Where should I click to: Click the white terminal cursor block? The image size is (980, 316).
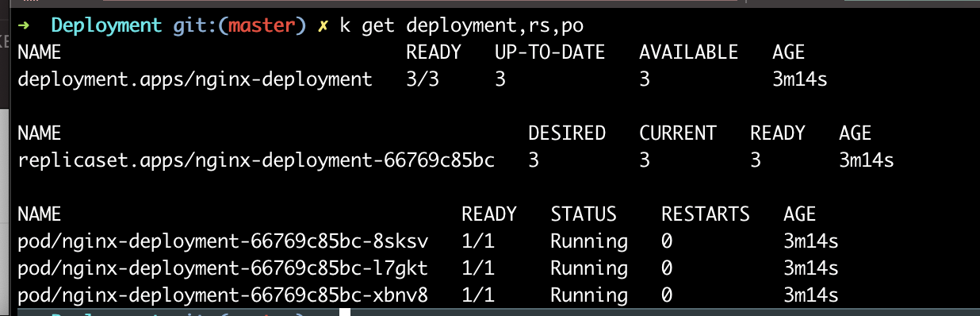point(345,313)
